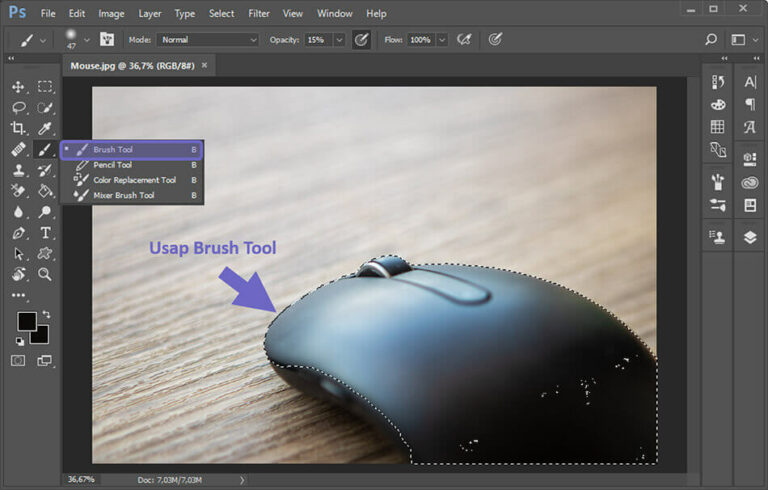Select the Type tool
768x490 pixels.
coord(45,233)
